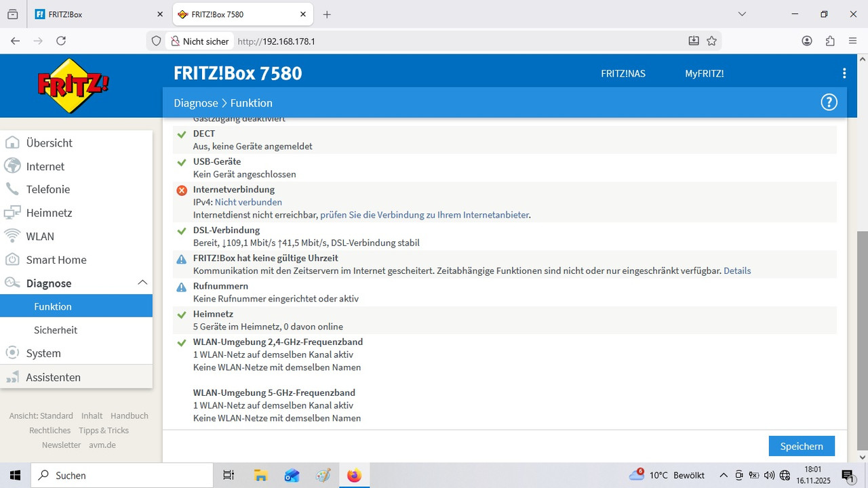868x488 pixels.
Task: Open Firefox hamburger application menu
Action: 853,41
